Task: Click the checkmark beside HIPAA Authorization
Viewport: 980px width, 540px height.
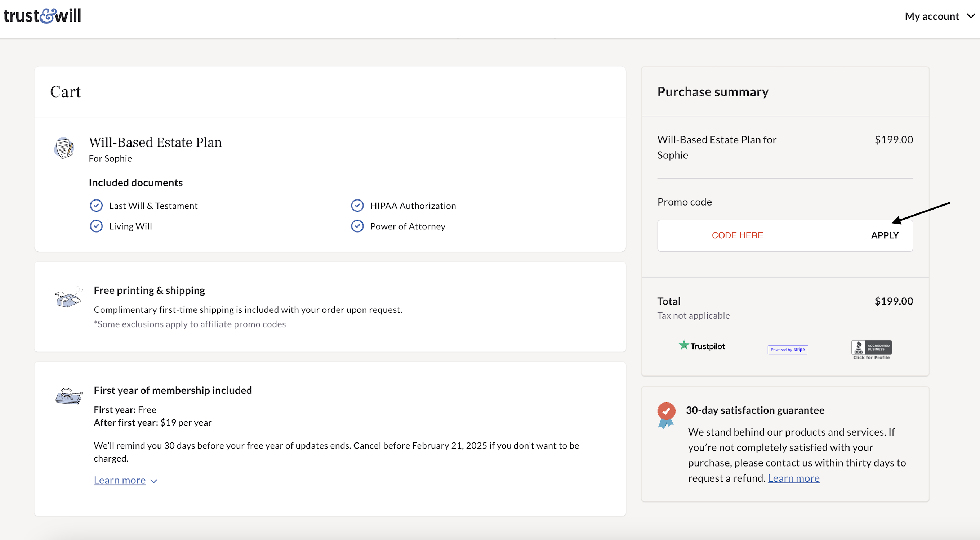Action: 357,206
